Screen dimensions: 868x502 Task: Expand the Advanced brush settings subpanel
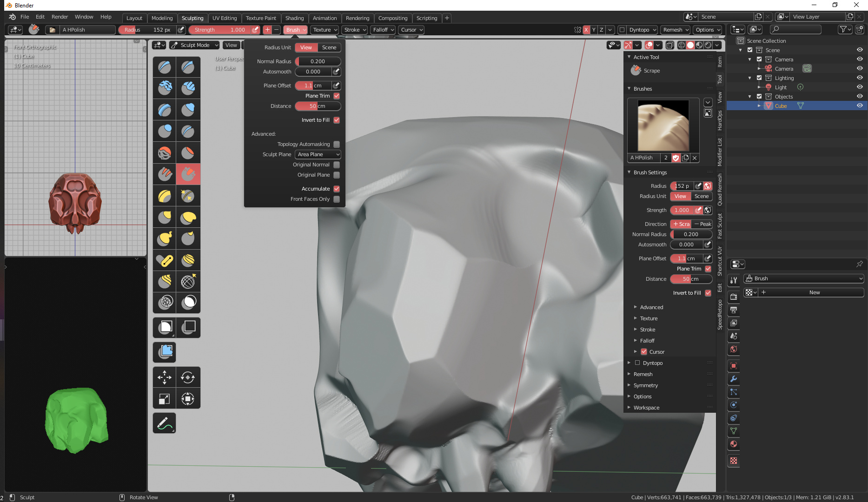tap(651, 307)
